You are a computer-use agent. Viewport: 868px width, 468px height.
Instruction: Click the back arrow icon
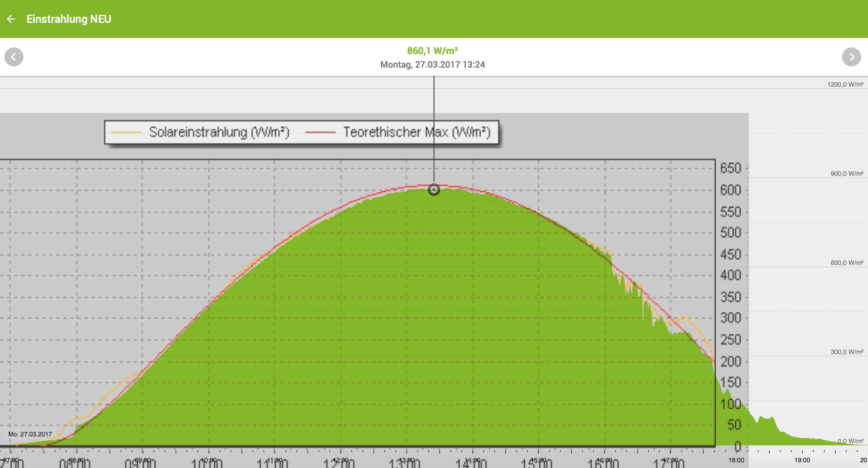click(11, 19)
